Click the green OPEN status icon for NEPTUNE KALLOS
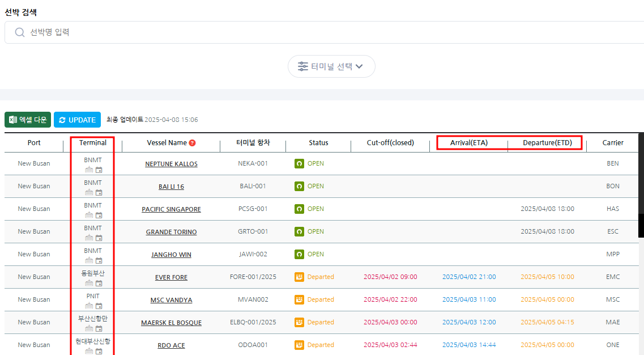The width and height of the screenshot is (644, 355). pyautogui.click(x=300, y=164)
